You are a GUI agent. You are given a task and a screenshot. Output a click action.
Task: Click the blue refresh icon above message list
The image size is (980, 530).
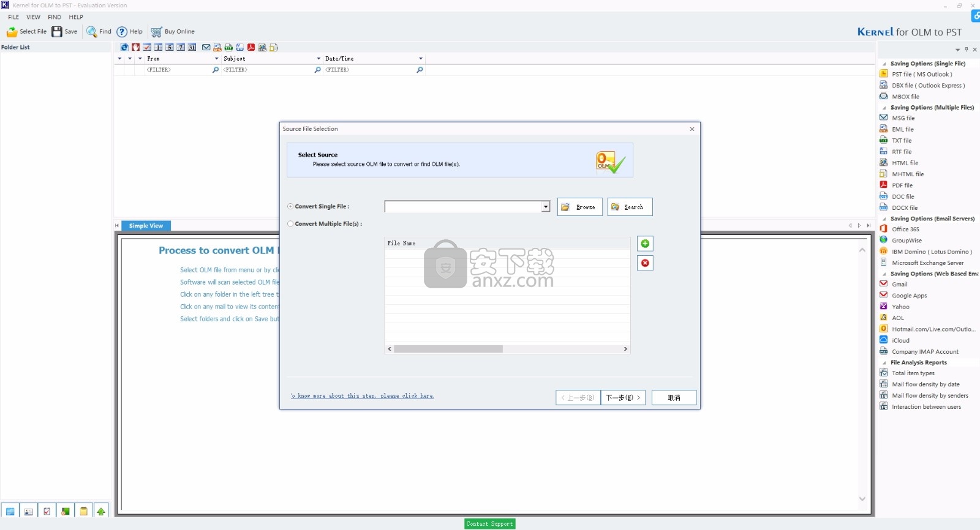[x=124, y=47]
